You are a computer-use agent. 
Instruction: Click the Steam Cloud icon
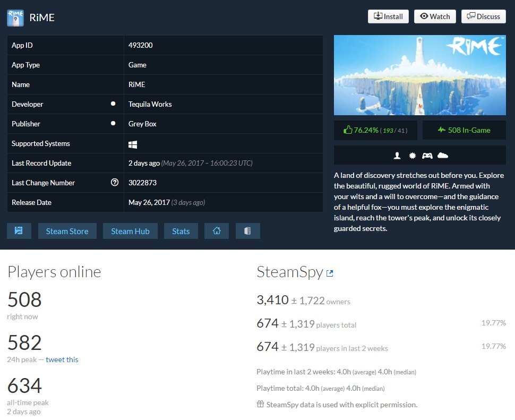pyautogui.click(x=443, y=156)
